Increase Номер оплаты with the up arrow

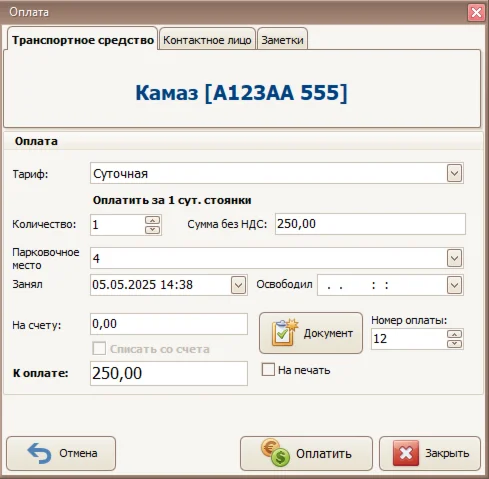pyautogui.click(x=454, y=334)
